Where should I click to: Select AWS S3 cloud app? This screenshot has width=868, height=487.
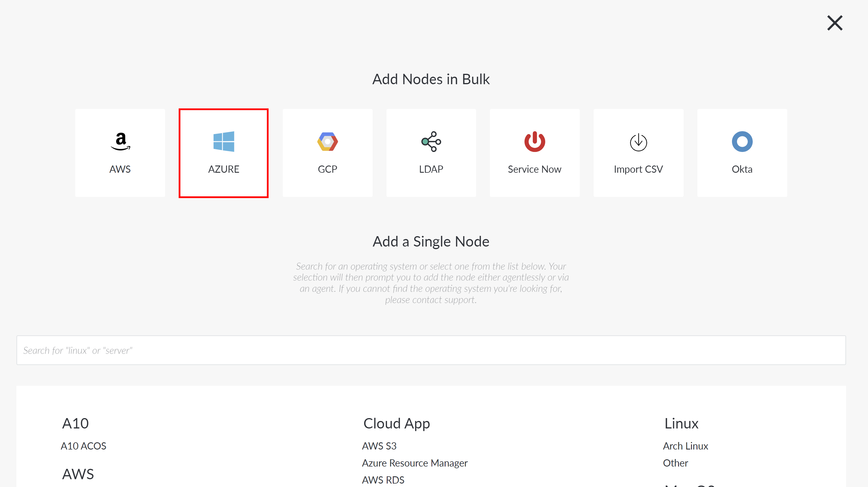coord(379,446)
